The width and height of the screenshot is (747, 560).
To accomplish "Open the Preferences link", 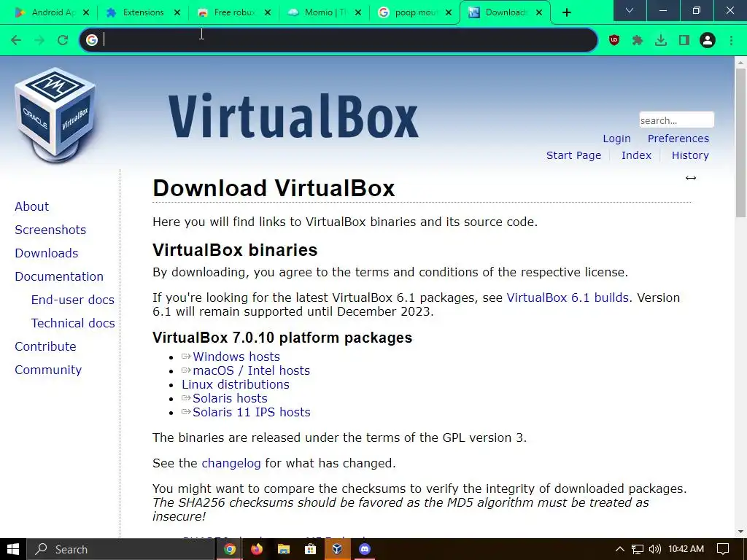I will tap(678, 139).
